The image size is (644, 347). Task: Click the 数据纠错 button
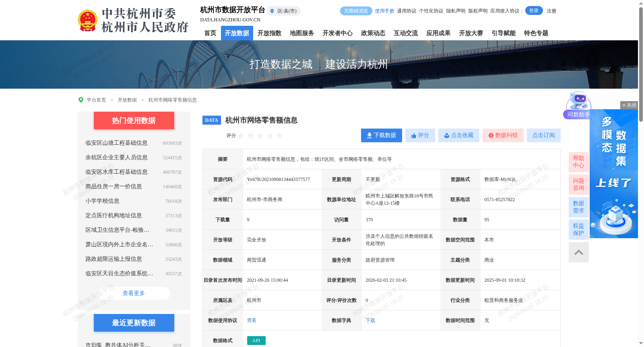click(503, 135)
